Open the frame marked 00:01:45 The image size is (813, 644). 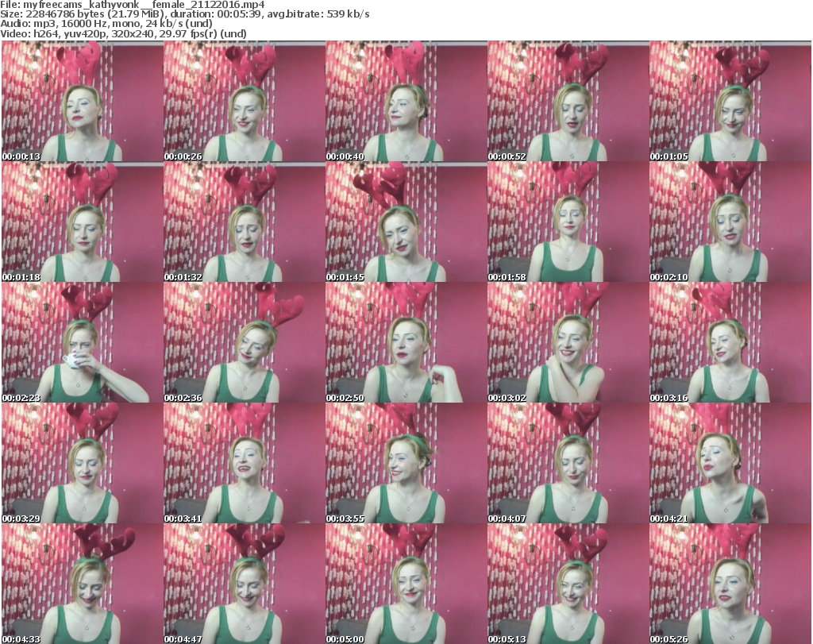coord(405,222)
